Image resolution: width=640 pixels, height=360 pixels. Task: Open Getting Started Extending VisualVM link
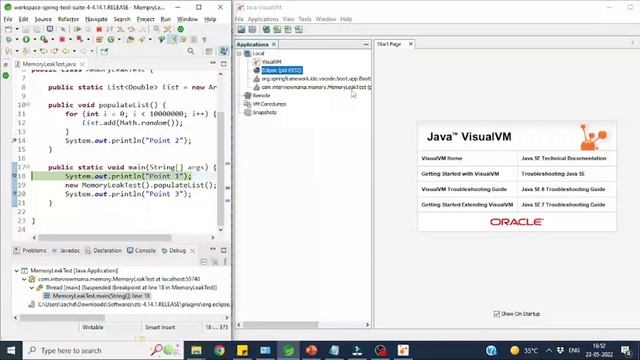click(x=467, y=205)
